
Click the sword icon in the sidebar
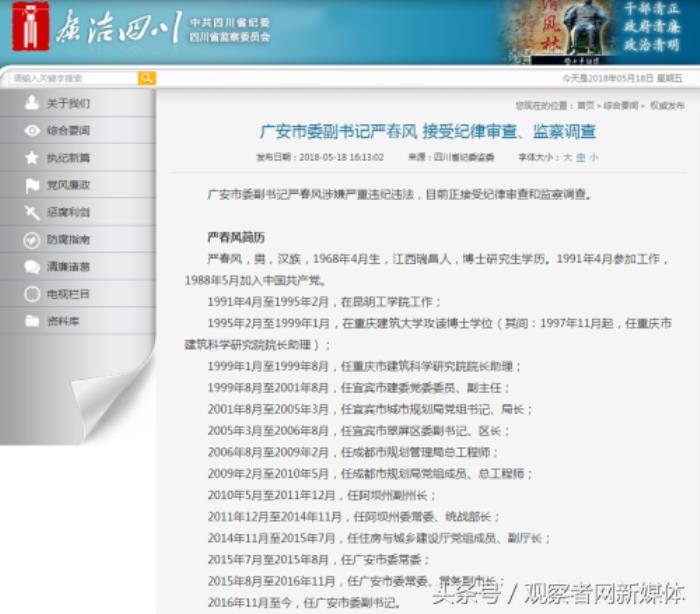[32, 212]
